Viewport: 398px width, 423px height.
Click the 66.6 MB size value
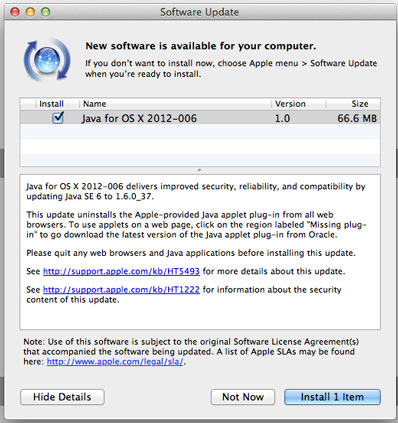coord(357,118)
